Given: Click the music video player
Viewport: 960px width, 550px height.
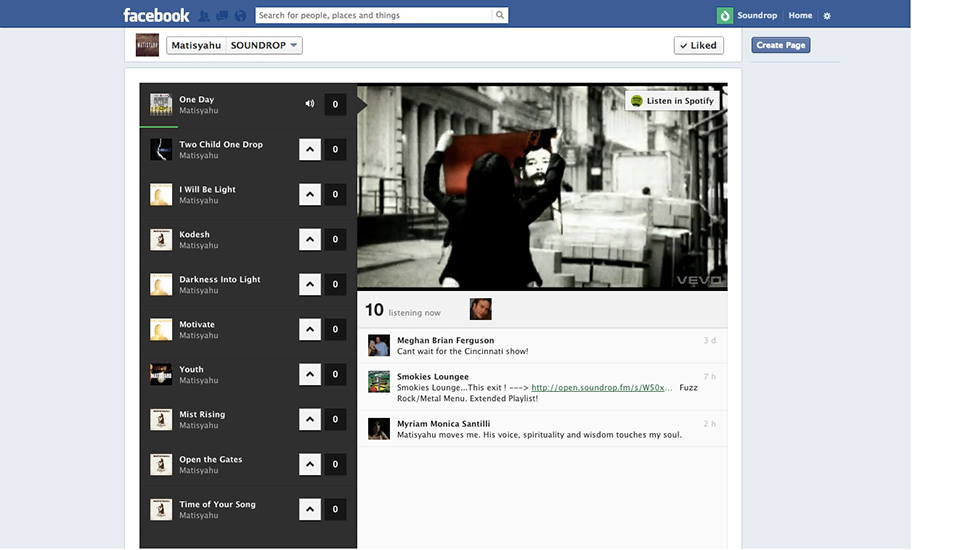Looking at the screenshot, I should pyautogui.click(x=542, y=187).
